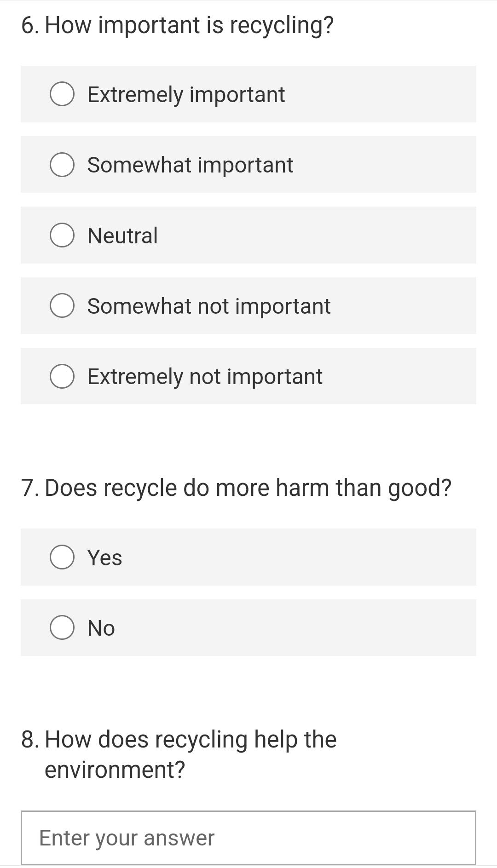Click the No label text
The width and height of the screenshot is (497, 868).
[x=101, y=627]
